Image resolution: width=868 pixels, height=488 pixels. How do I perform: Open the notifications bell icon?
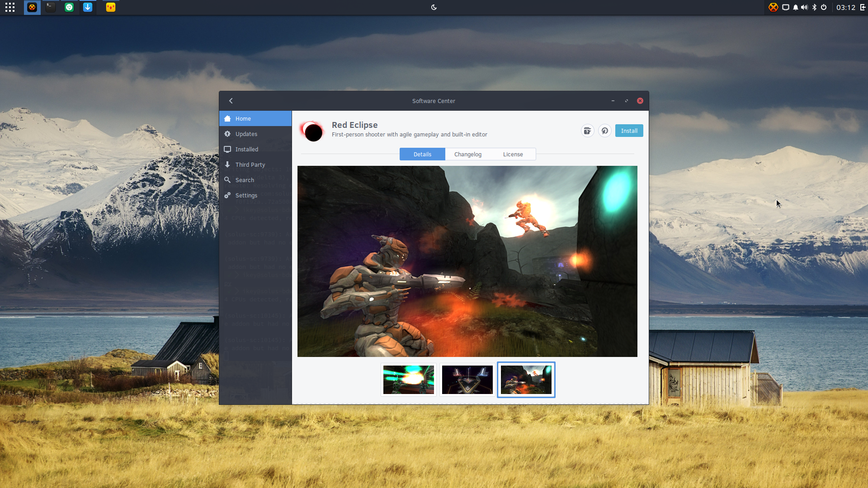pyautogui.click(x=796, y=7)
